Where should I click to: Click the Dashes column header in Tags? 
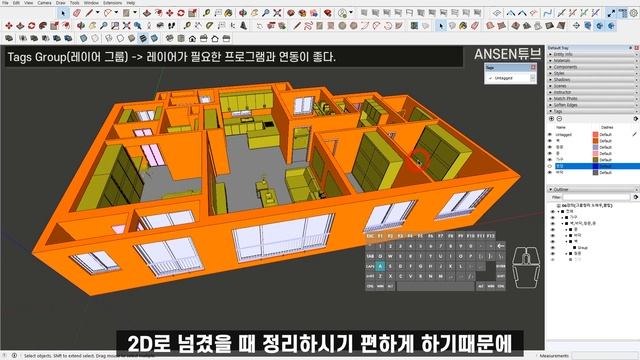(607, 127)
